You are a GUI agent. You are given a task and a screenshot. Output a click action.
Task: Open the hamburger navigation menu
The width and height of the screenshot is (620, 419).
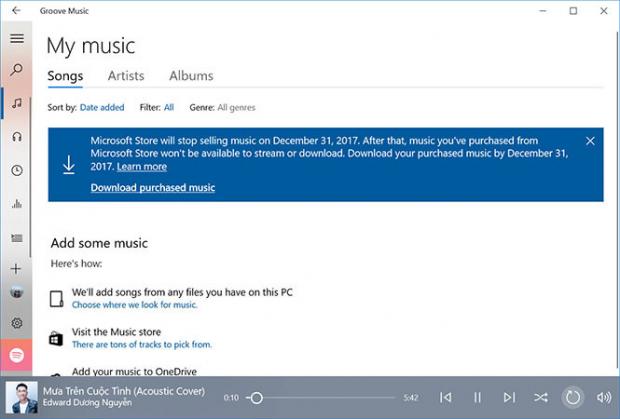coord(16,38)
